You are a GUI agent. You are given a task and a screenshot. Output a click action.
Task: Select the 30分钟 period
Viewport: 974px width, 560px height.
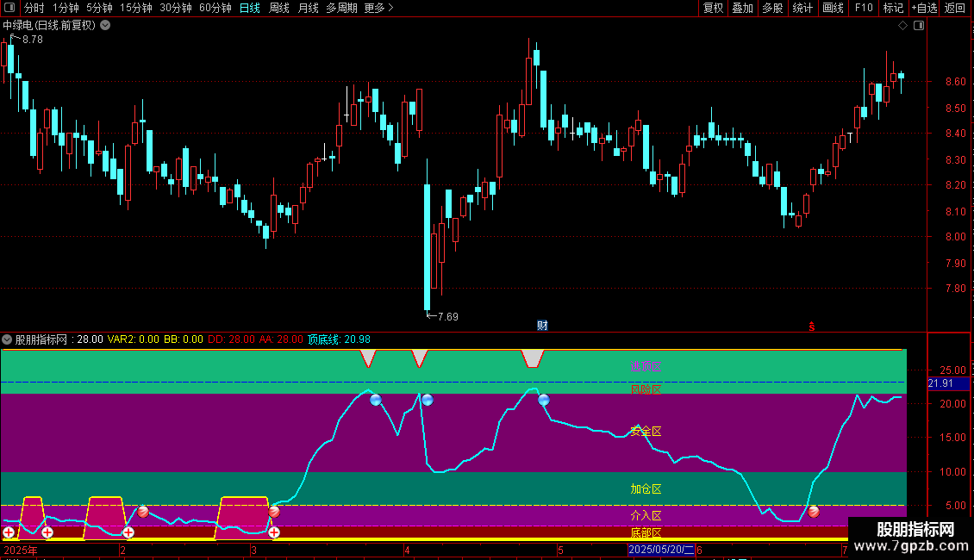click(176, 8)
